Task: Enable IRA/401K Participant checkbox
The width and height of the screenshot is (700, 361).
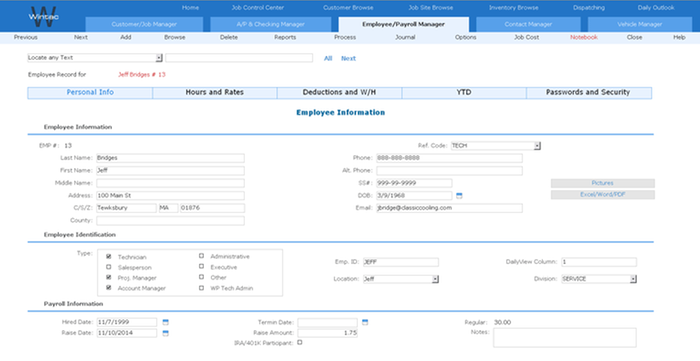Action: tap(300, 342)
